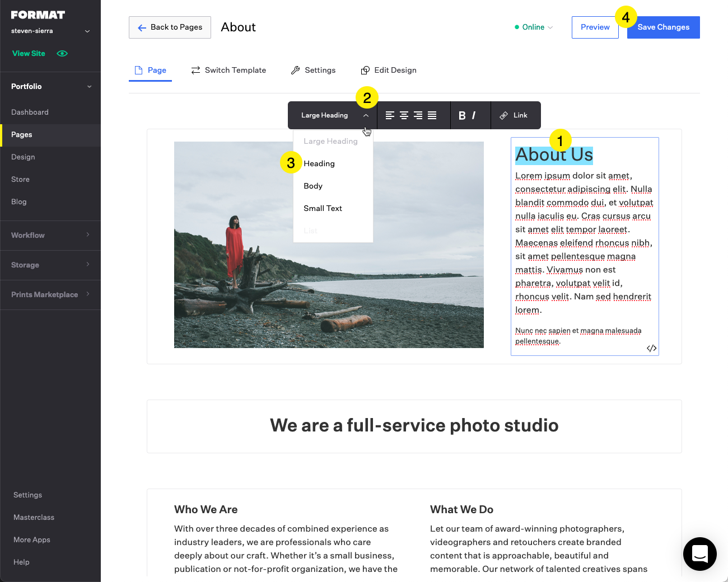Image resolution: width=728 pixels, height=582 pixels.
Task: Select Body from the text style menu
Action: point(313,186)
